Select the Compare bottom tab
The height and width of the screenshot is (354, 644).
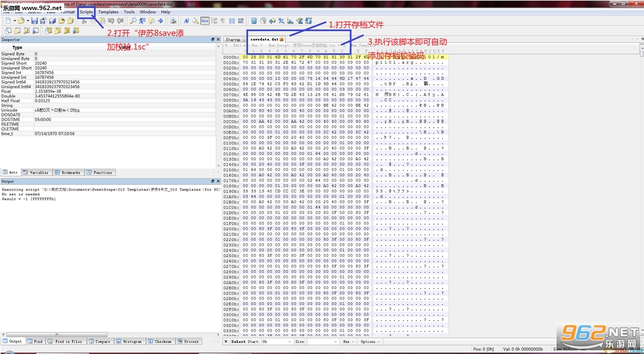pos(100,341)
